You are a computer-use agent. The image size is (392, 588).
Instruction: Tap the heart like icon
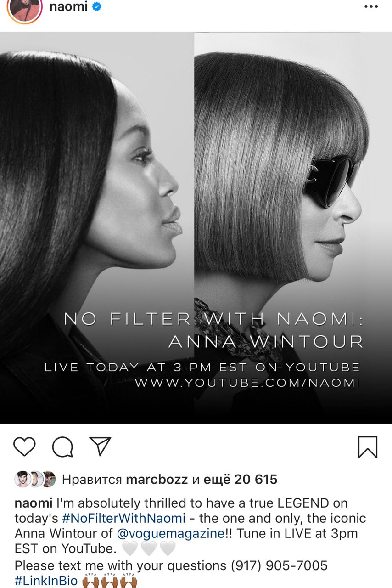pos(24,446)
